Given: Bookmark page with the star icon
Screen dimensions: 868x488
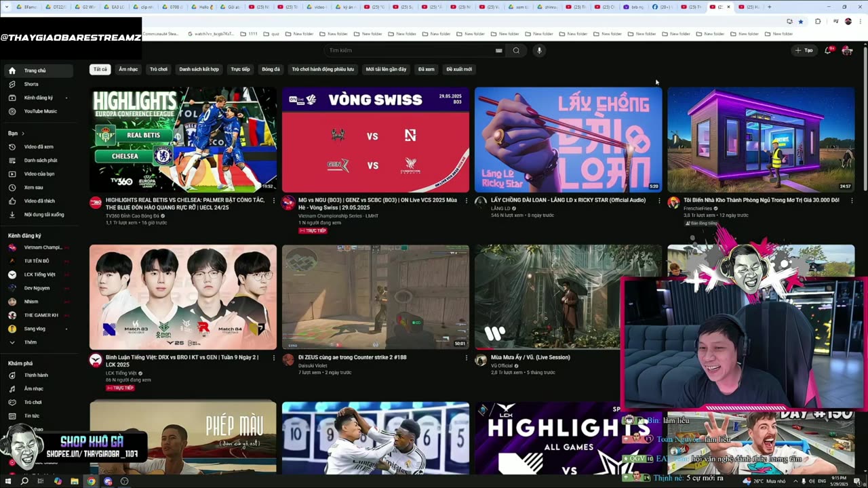Looking at the screenshot, I should (801, 22).
